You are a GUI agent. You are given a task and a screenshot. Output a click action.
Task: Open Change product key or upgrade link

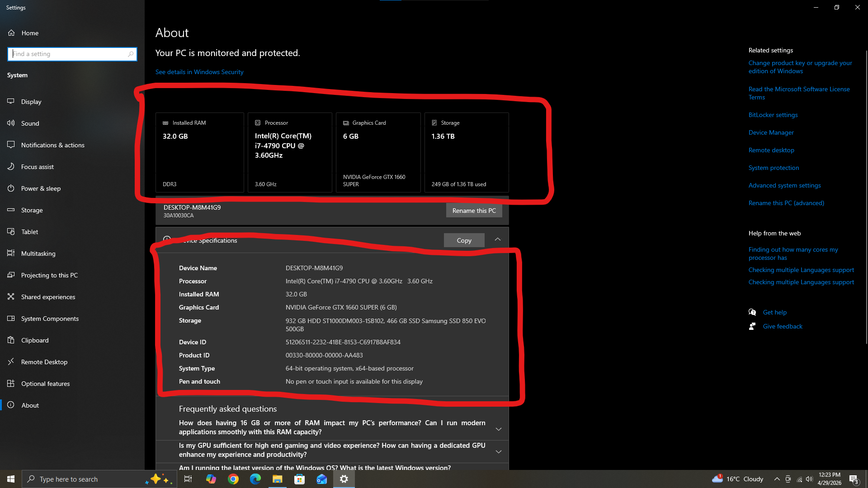[800, 67]
